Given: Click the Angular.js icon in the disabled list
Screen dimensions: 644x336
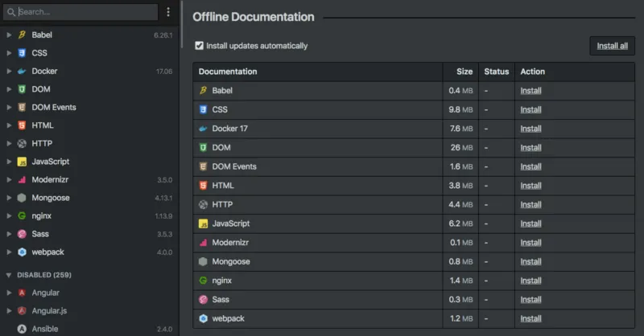Looking at the screenshot, I should point(22,310).
